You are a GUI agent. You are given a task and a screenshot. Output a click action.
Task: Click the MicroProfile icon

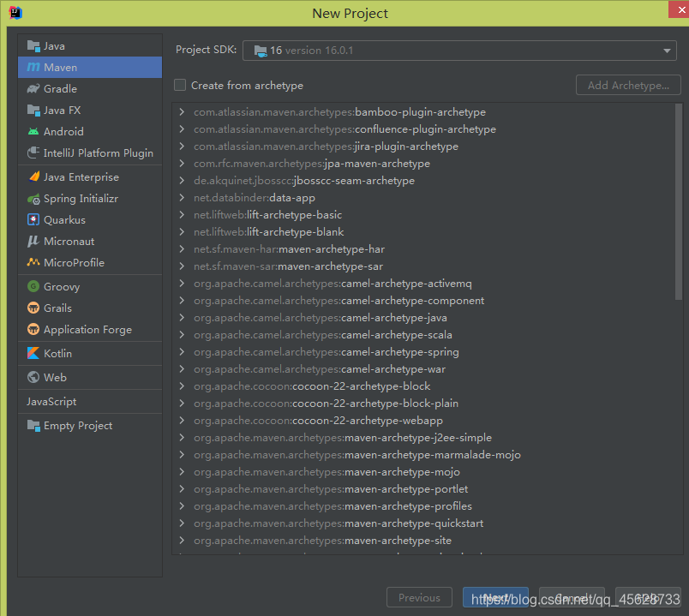click(x=33, y=262)
